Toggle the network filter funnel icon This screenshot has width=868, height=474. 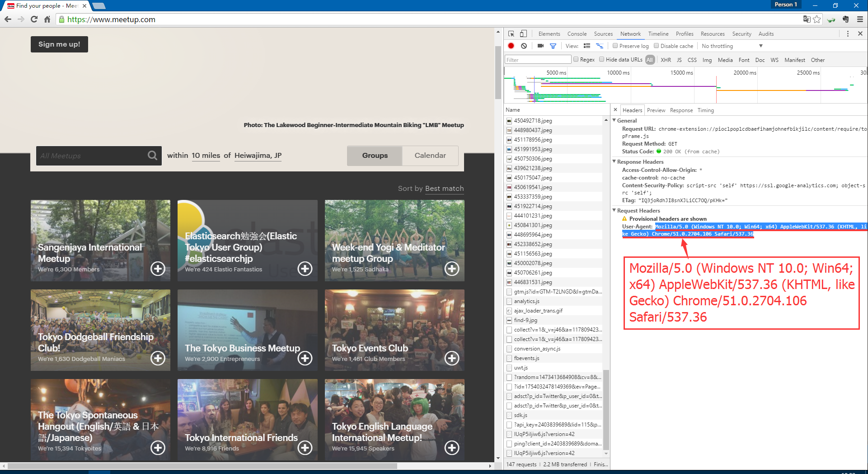[553, 46]
